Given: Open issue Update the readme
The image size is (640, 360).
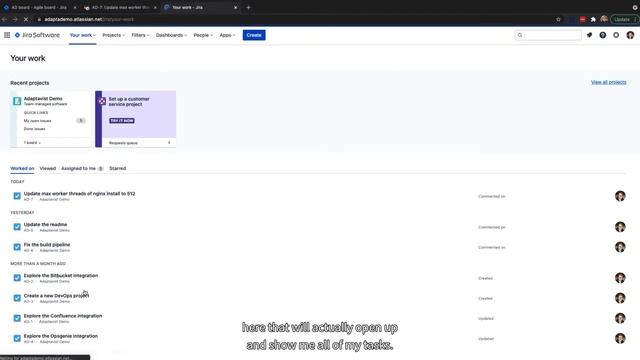Looking at the screenshot, I should (x=45, y=224).
